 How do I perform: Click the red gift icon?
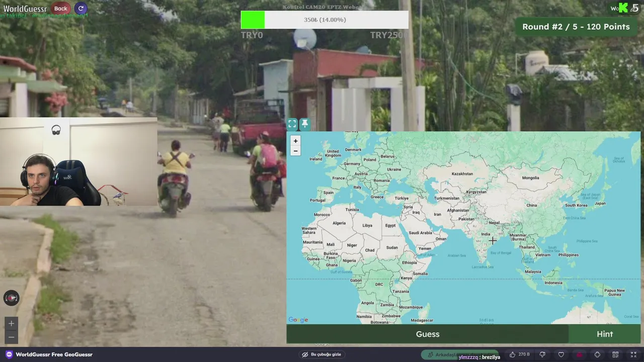point(579,354)
